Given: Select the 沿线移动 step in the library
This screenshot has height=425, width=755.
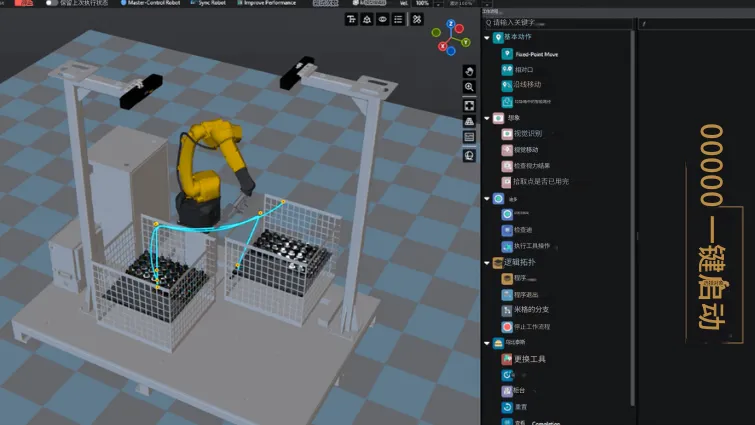Looking at the screenshot, I should tap(521, 85).
